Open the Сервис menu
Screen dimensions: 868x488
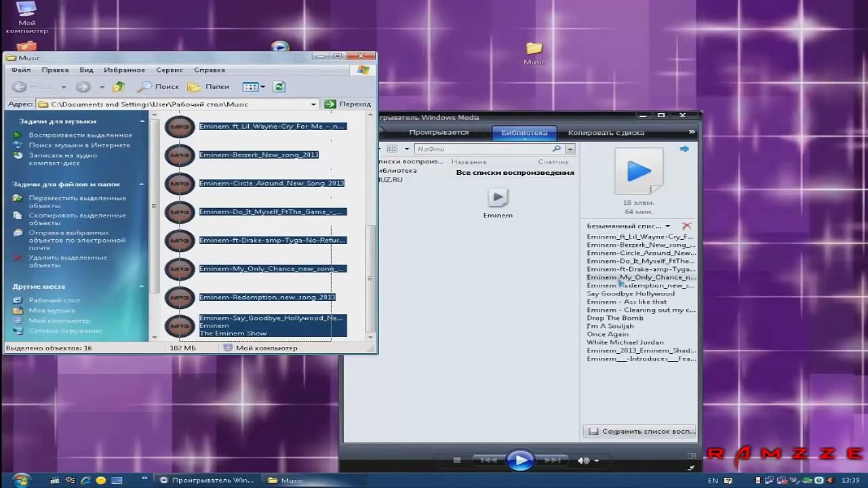[170, 70]
